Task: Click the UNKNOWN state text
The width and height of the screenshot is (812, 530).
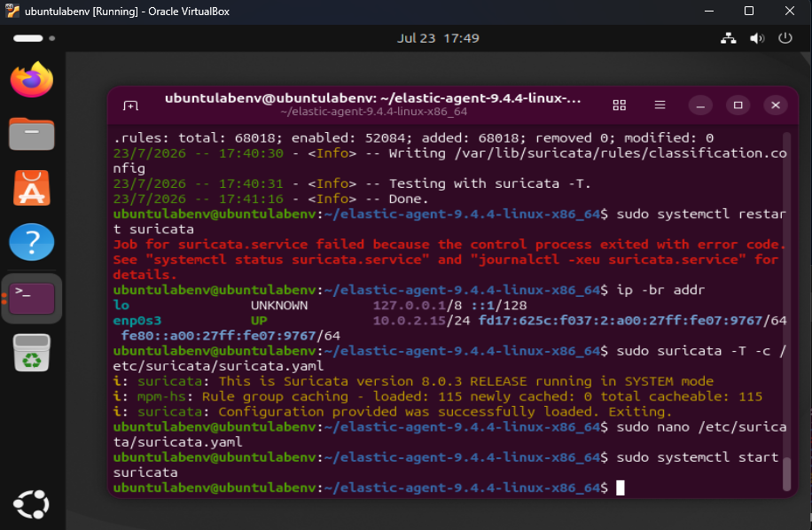Action: tap(279, 306)
